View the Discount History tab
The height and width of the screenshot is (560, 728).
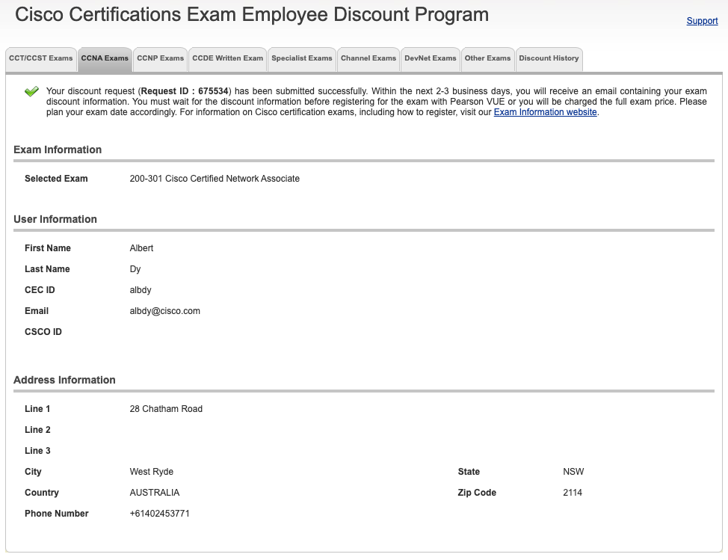pos(549,58)
